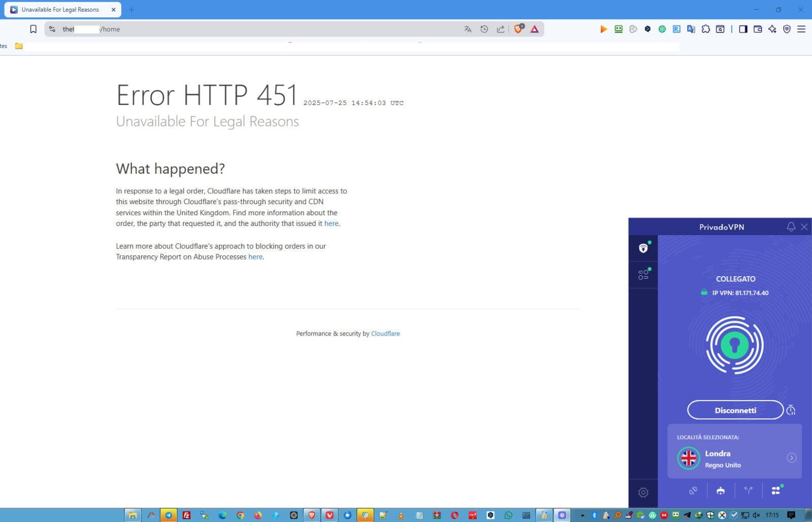The image size is (812, 522).
Task: Open the bookmarks bar folder
Action: click(x=19, y=46)
